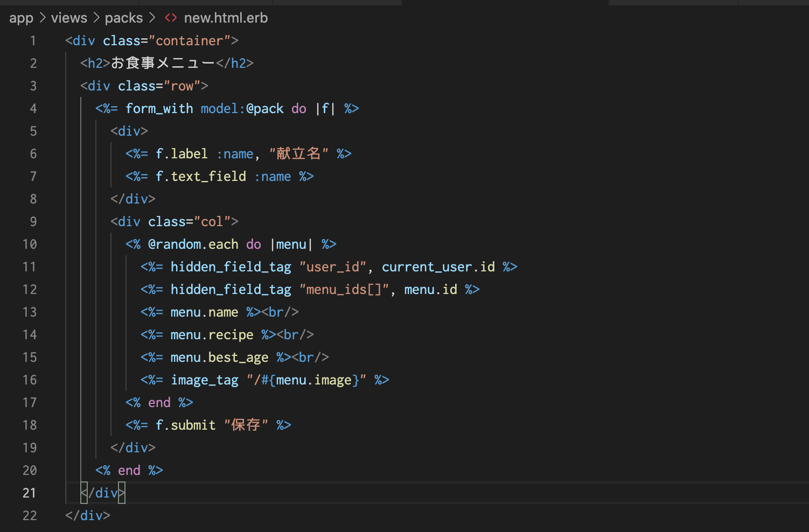Click @random.each on line 10
809x532 pixels.
pyautogui.click(x=193, y=244)
